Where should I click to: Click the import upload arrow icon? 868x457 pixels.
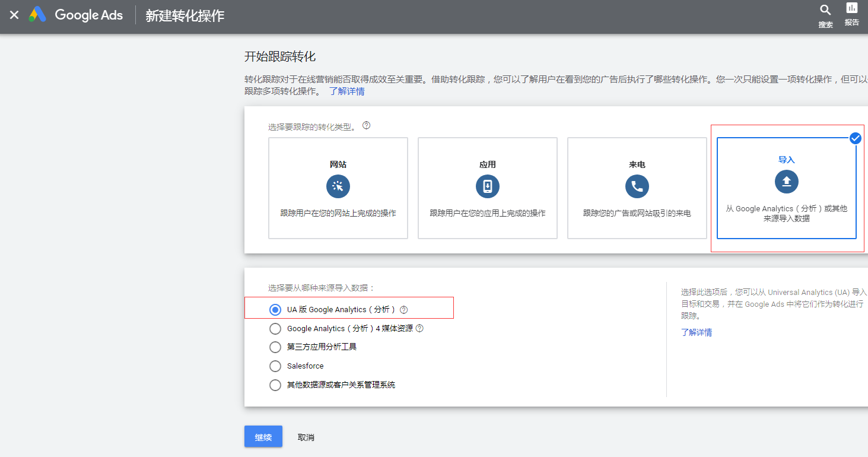pyautogui.click(x=787, y=182)
